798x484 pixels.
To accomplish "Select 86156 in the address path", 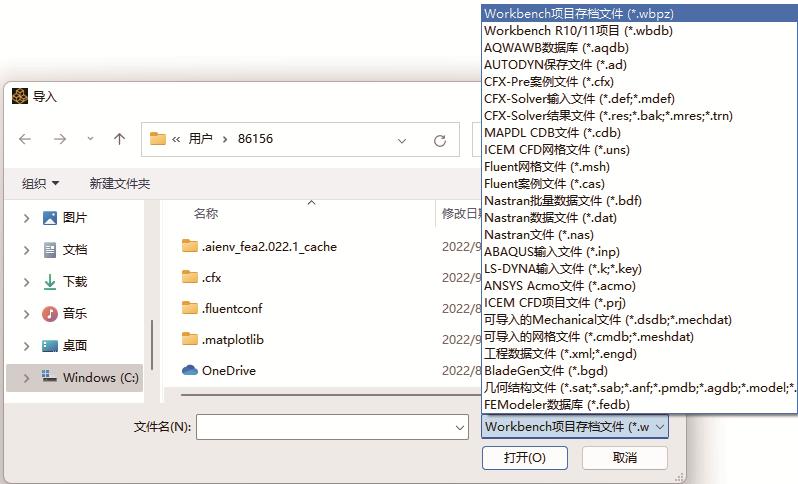I will click(255, 138).
